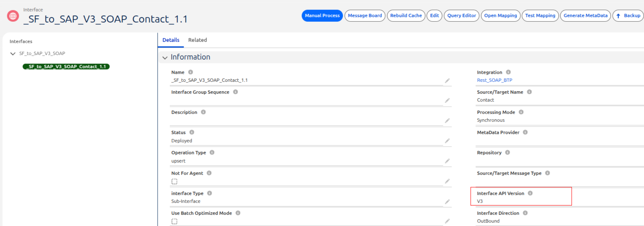This screenshot has height=226, width=644.
Task: Show Processing Mode help icon
Action: 521,112
